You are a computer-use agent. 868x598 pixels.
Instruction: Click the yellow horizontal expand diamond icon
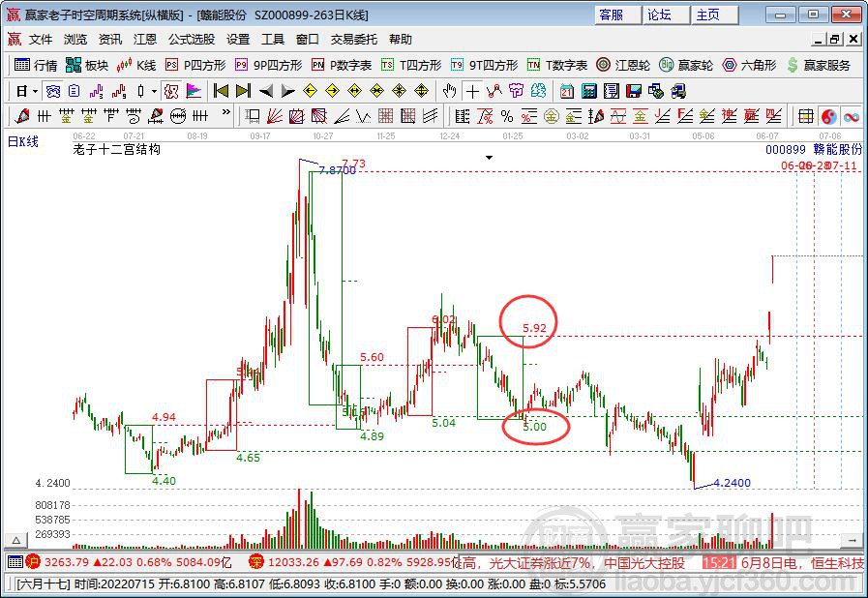pos(354,91)
